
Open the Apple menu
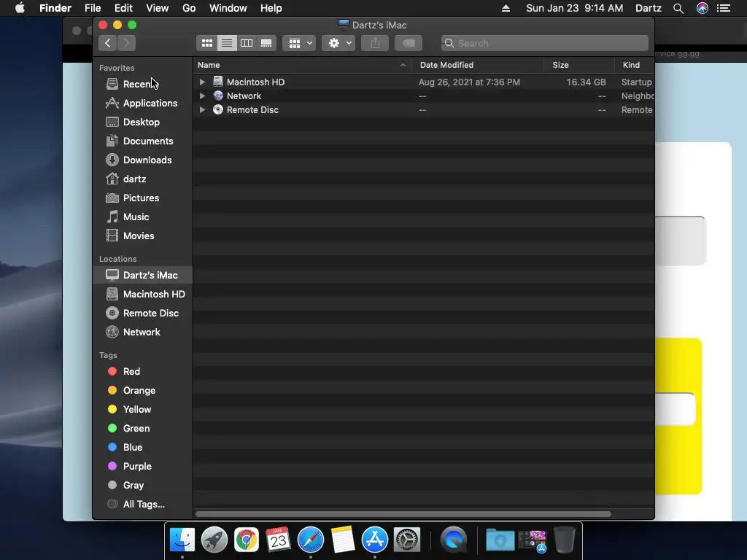[x=20, y=8]
